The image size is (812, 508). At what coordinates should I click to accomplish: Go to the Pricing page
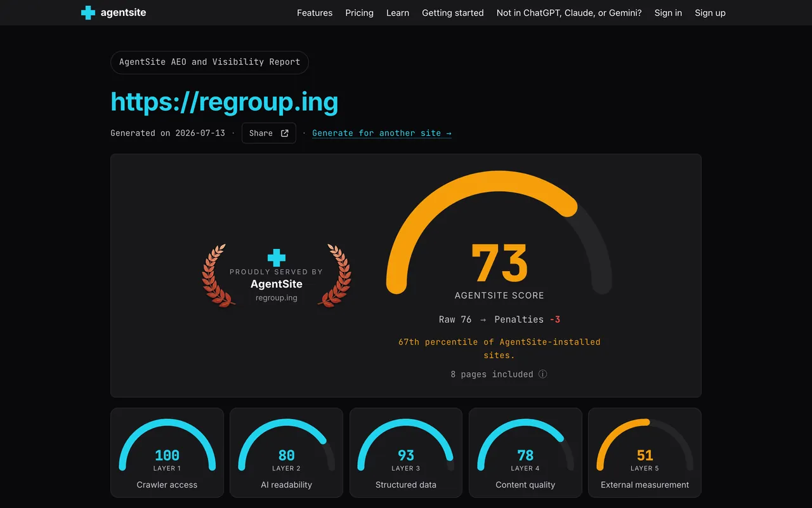(359, 13)
